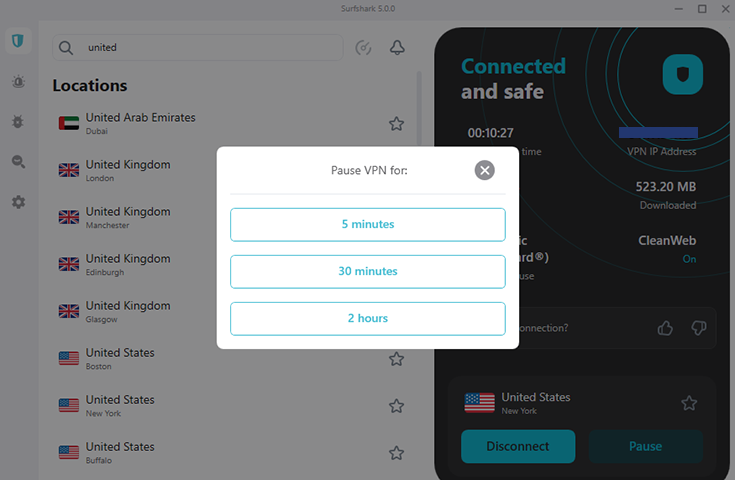Click the speed test gauge icon
This screenshot has height=480, width=735.
tap(363, 47)
